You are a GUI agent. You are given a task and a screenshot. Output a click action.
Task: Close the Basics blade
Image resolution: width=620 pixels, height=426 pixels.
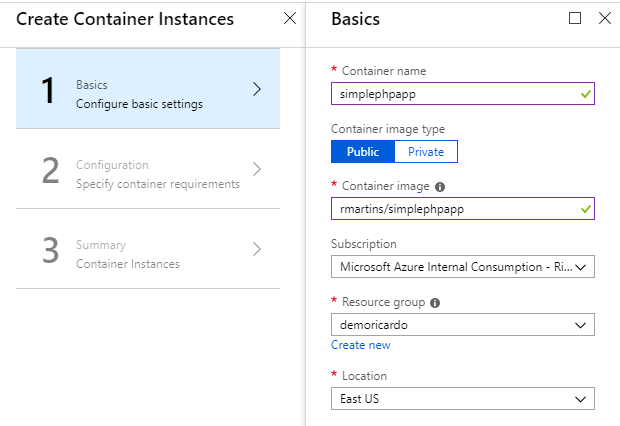[605, 18]
